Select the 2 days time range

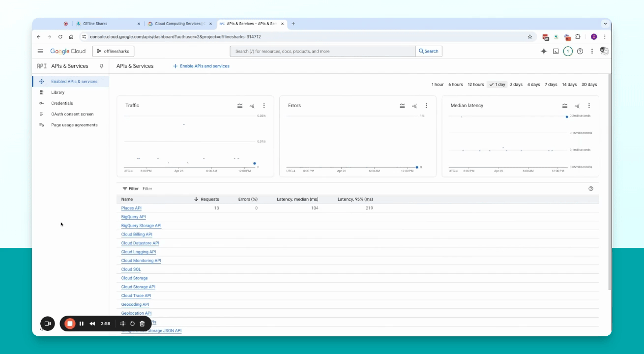point(516,85)
